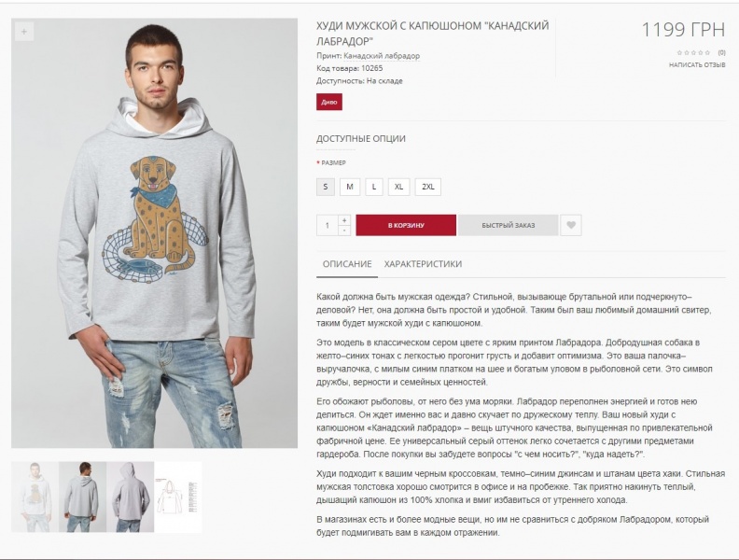Add the item with В корзину button

(x=406, y=225)
